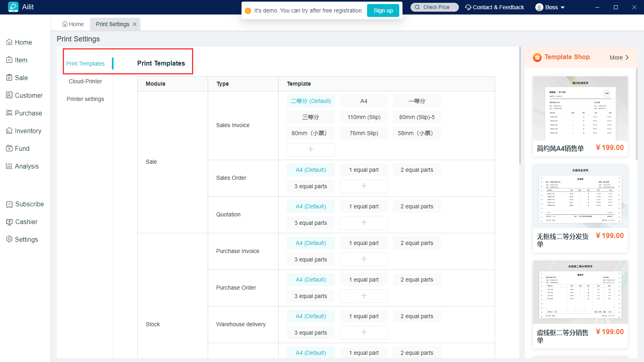Screen dimensions: 644x362
Task: Click the Template Shop vertical scrollbar
Action: pyautogui.click(x=636, y=115)
